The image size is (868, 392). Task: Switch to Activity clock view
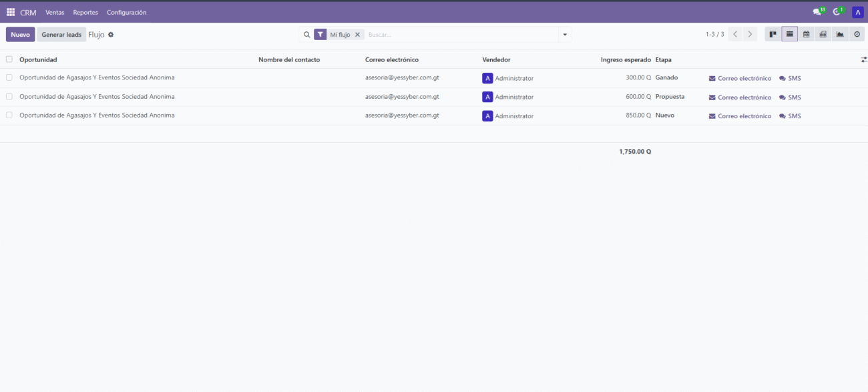pyautogui.click(x=857, y=34)
